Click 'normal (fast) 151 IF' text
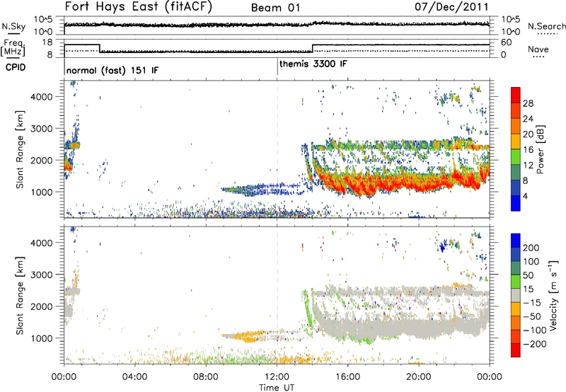This screenshot has height=392, width=566. click(x=112, y=70)
